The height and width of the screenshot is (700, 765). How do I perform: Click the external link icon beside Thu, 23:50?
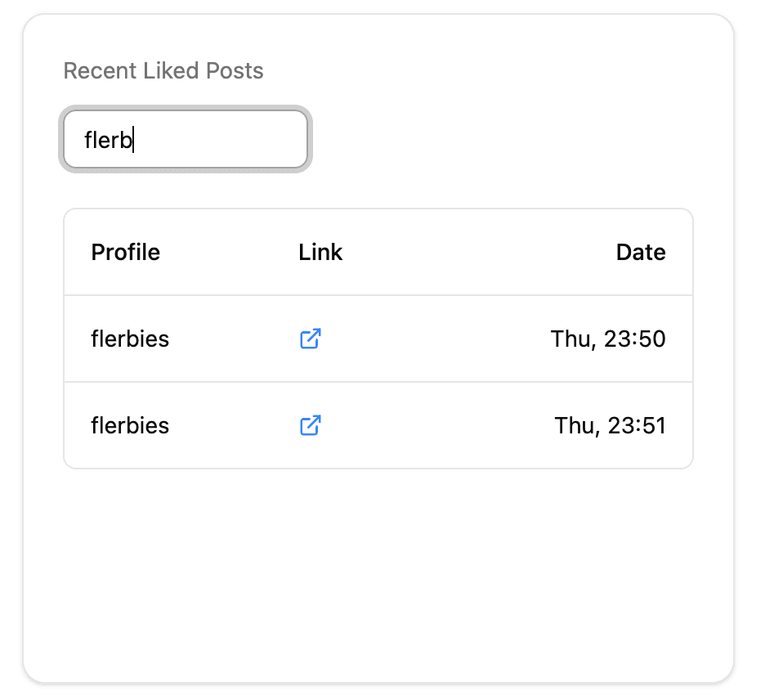[309, 339]
